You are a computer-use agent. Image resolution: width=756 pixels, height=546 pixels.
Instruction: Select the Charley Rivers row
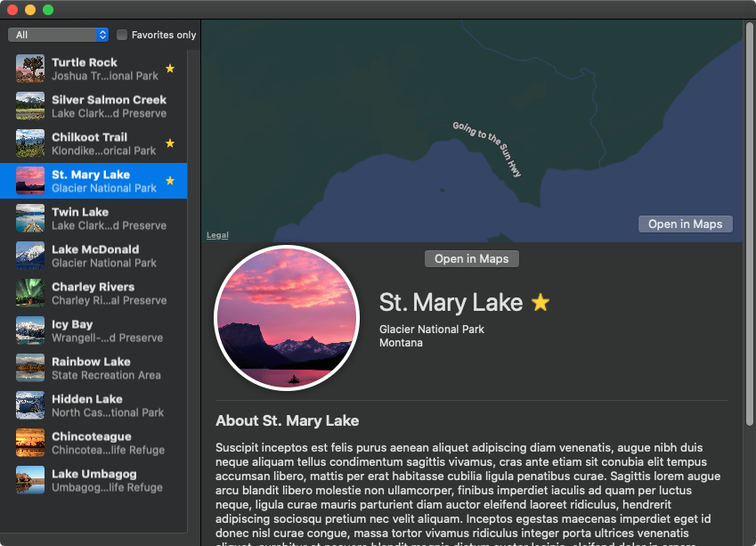(x=93, y=293)
